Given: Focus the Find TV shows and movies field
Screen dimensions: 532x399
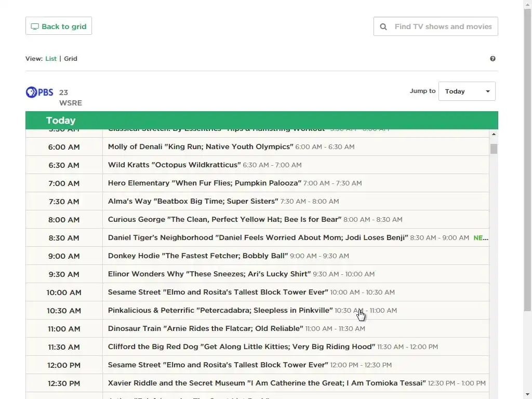Looking at the screenshot, I should point(436,26).
